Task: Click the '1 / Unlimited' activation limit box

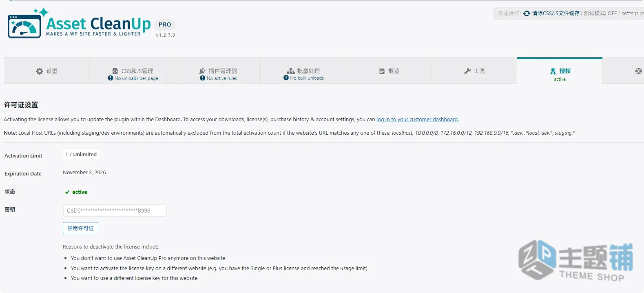Action: [81, 154]
